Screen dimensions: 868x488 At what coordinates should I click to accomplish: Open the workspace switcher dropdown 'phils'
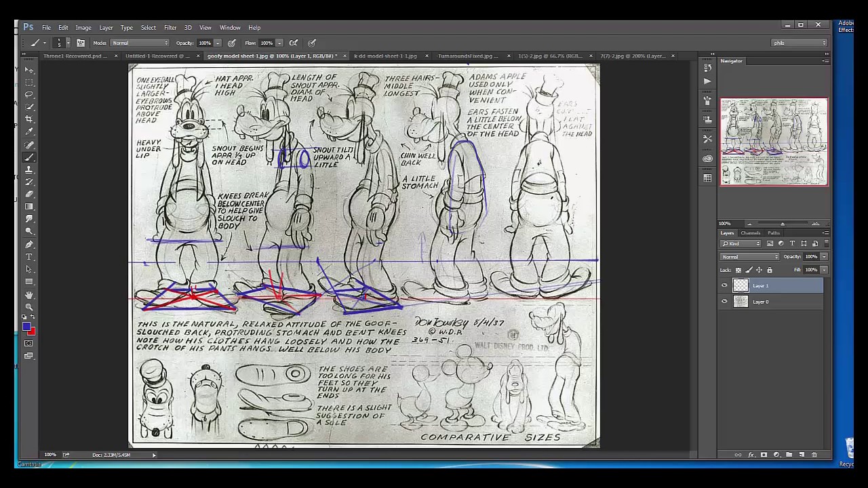pyautogui.click(x=800, y=43)
